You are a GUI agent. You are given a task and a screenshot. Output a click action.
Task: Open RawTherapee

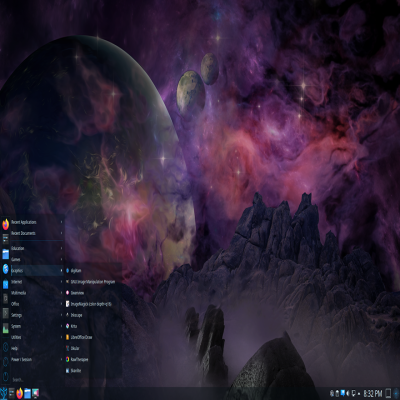pyautogui.click(x=93, y=359)
